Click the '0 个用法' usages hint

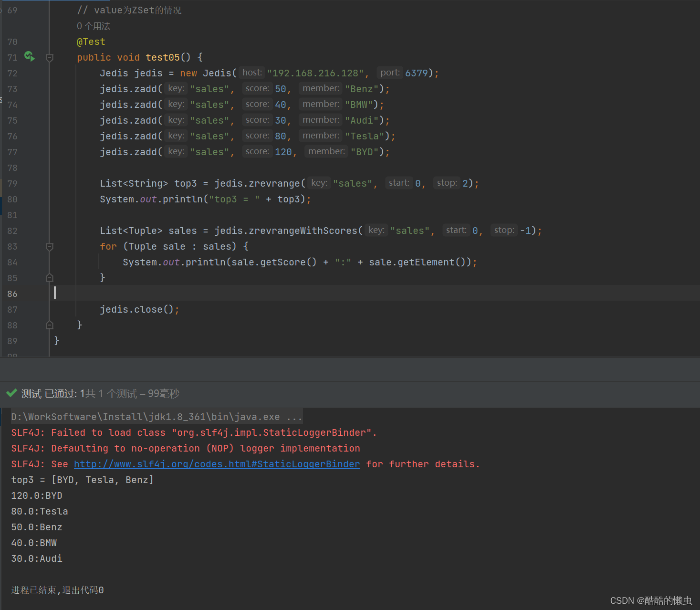pyautogui.click(x=94, y=26)
